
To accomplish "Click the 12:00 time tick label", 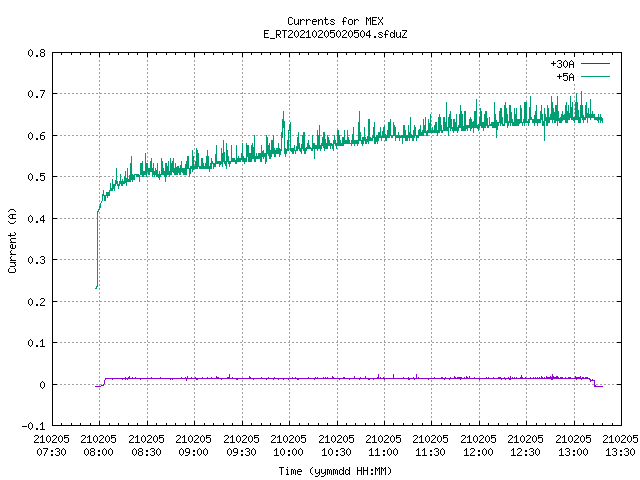I will click(478, 452).
